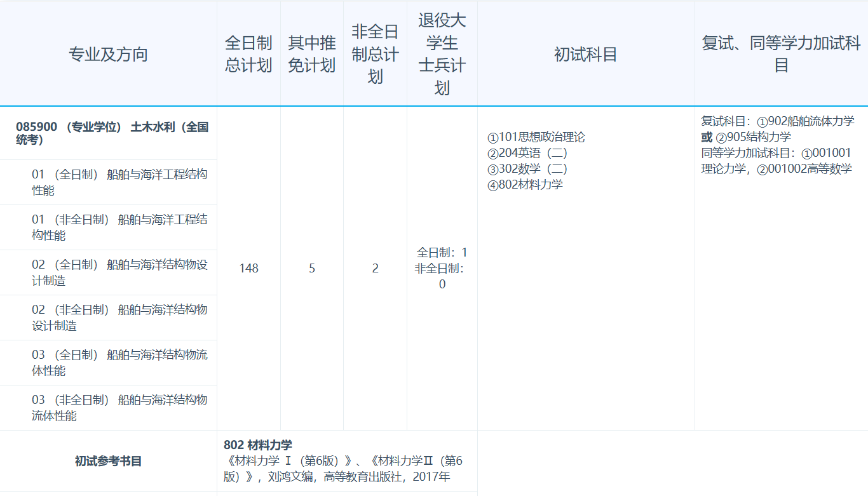Select the enrollment number 148 cell
This screenshot has height=496, width=868.
pyautogui.click(x=248, y=269)
